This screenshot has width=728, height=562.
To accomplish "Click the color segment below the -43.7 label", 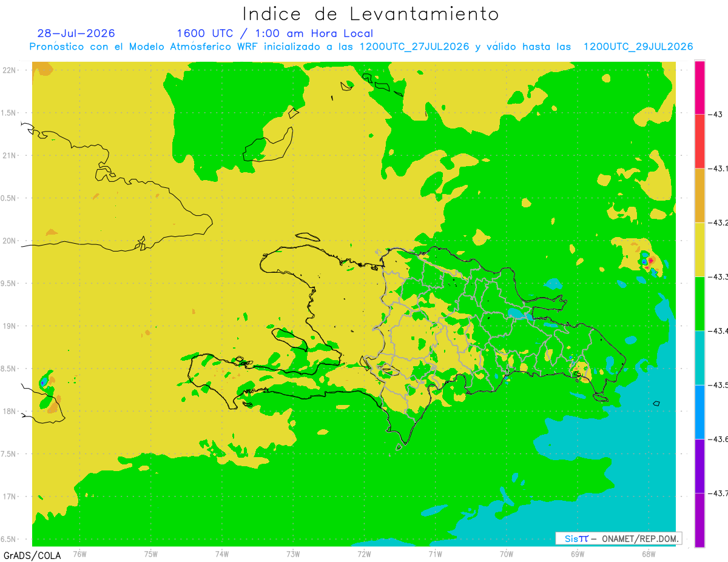I will (699, 520).
